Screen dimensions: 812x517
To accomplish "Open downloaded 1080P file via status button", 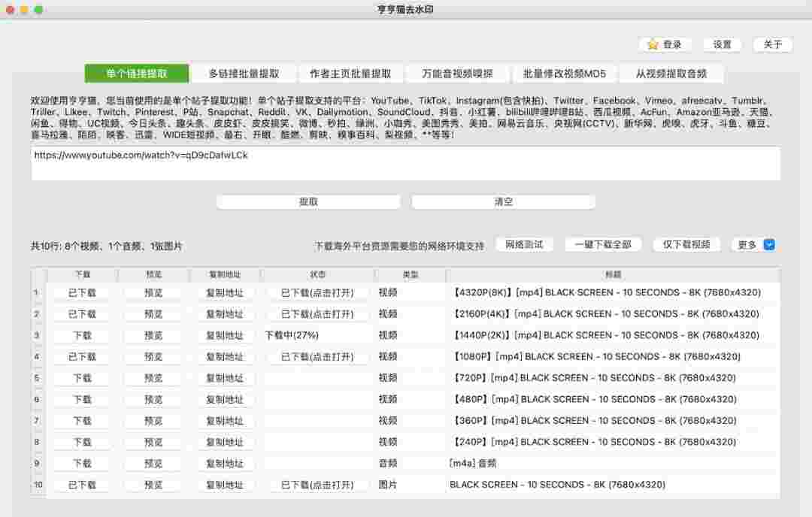I will [x=317, y=357].
